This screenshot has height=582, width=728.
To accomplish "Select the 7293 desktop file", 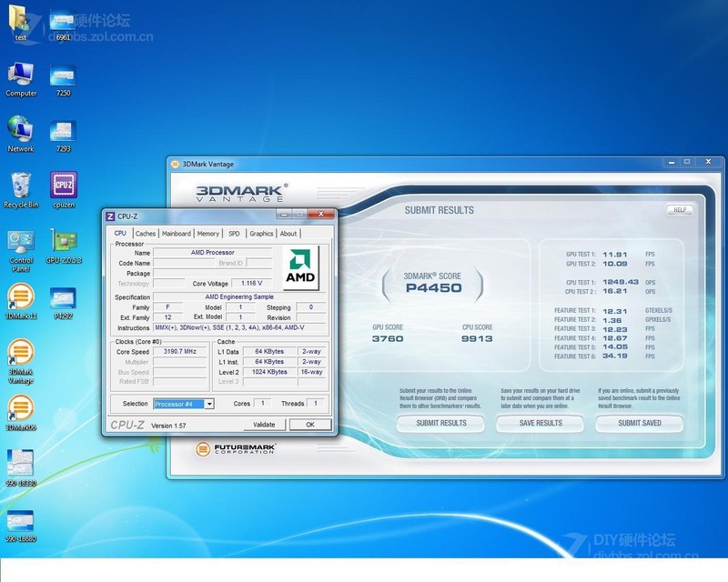I will 63,135.
